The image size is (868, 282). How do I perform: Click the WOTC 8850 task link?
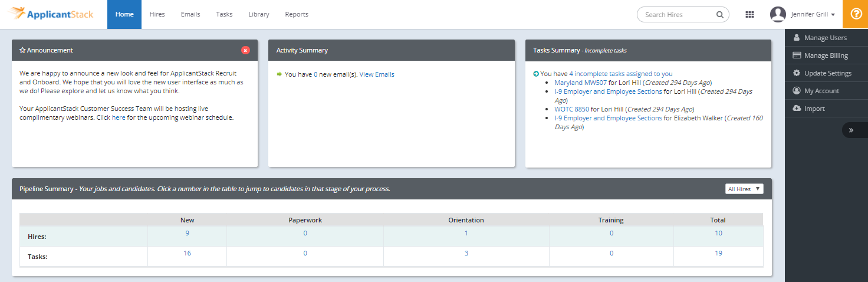coord(571,109)
